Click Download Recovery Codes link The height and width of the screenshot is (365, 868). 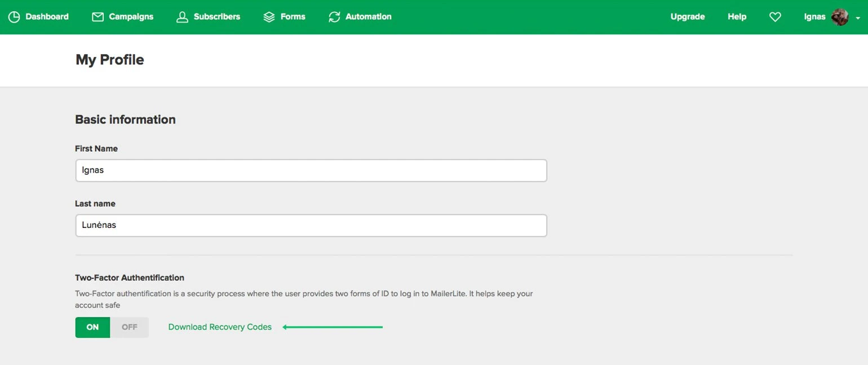tap(220, 327)
